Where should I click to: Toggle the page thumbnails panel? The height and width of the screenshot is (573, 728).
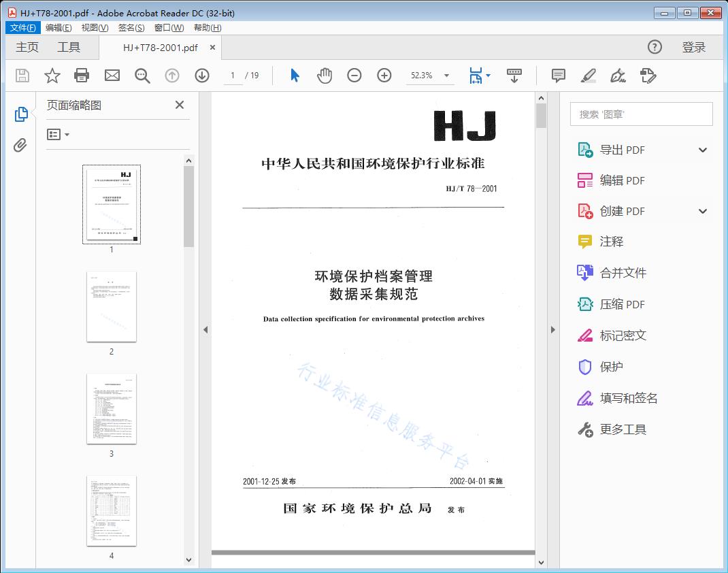pyautogui.click(x=20, y=114)
